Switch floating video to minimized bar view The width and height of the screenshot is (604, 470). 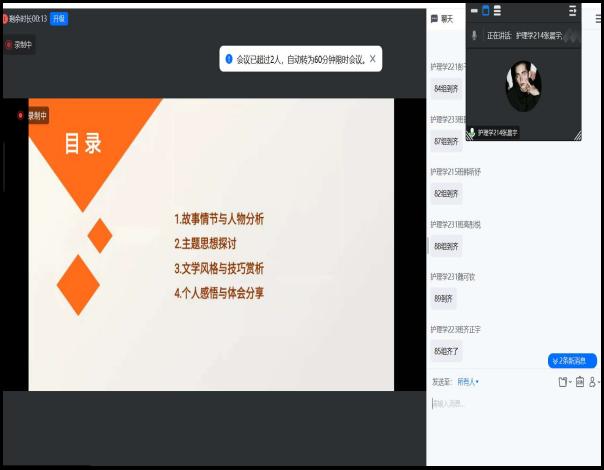[x=472, y=11]
